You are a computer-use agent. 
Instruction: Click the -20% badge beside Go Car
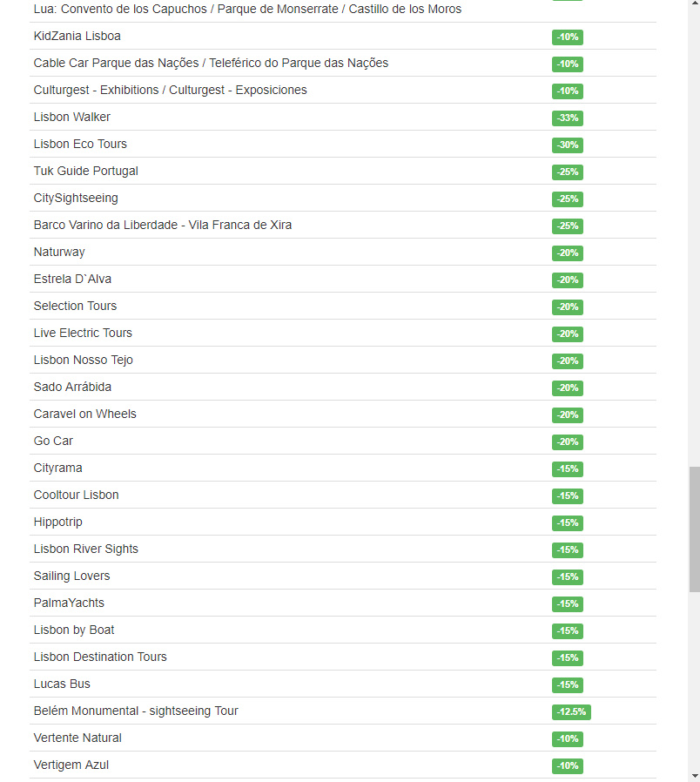point(568,442)
